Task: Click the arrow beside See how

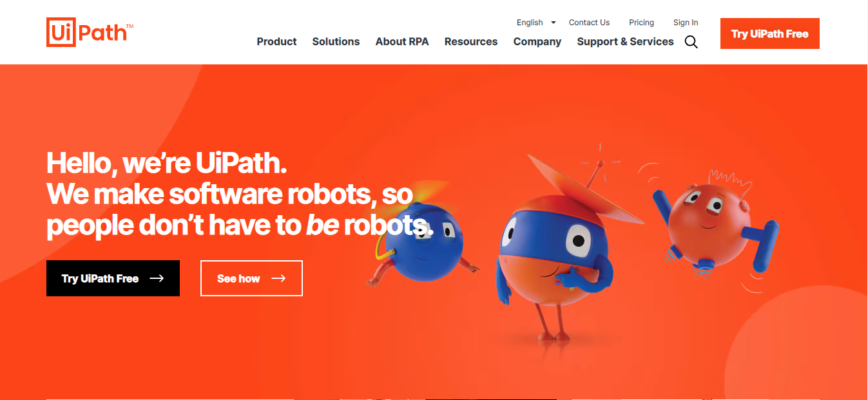Action: (278, 278)
